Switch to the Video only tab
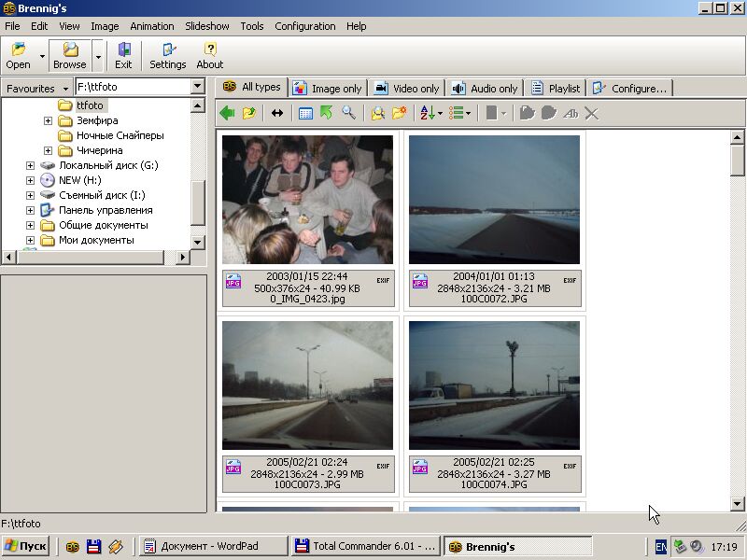Screen dimensions: 747x560 tap(407, 88)
